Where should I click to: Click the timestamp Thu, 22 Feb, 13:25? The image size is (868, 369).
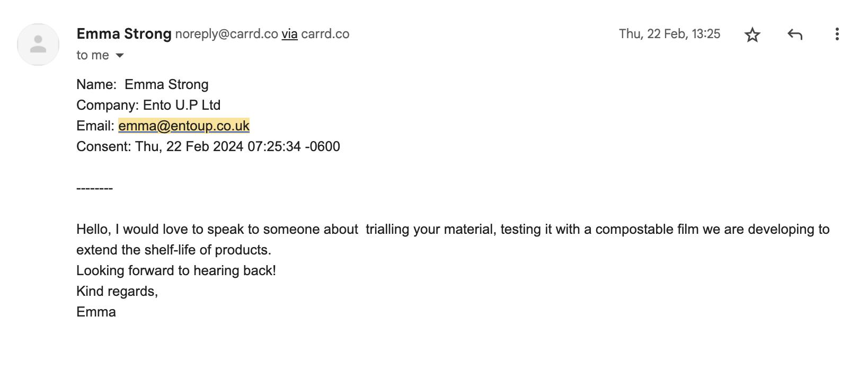670,34
